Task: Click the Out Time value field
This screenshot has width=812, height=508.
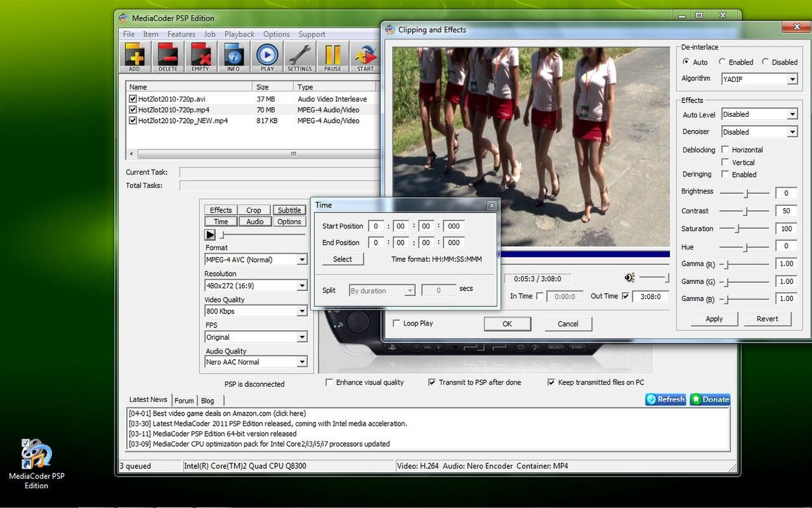Action: click(x=650, y=297)
